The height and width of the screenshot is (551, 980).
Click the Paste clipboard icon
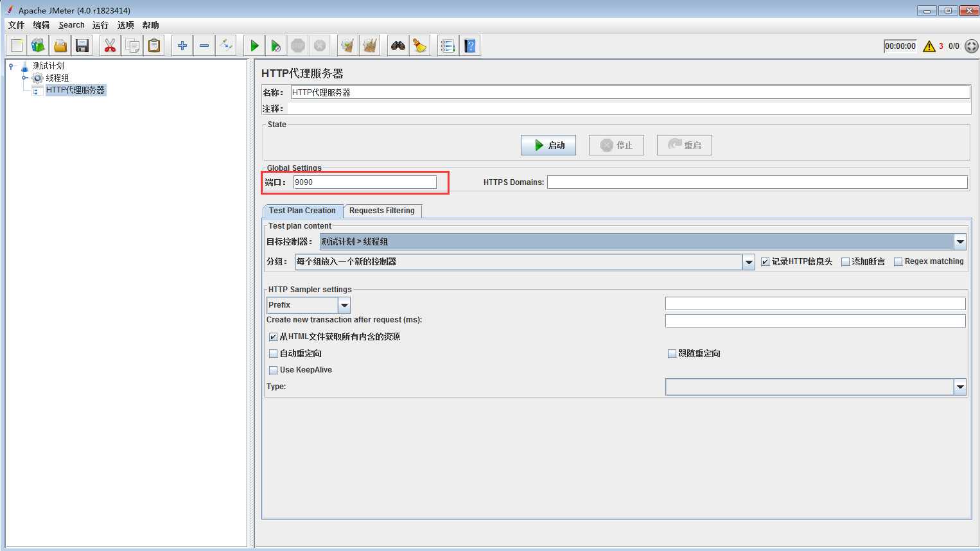154,46
